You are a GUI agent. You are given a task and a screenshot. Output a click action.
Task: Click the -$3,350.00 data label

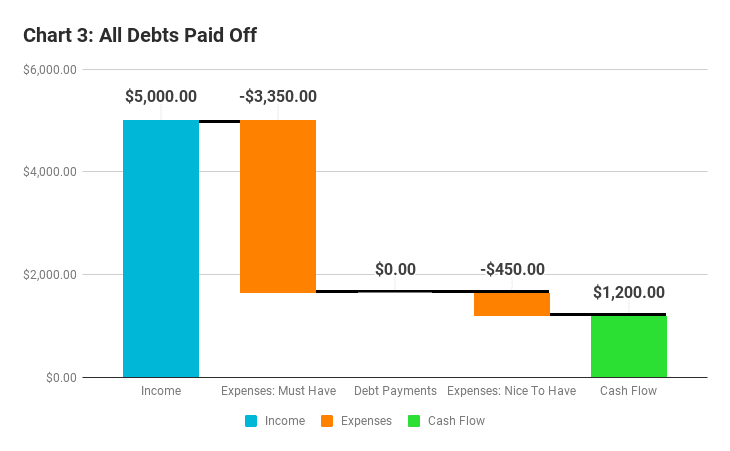(278, 97)
